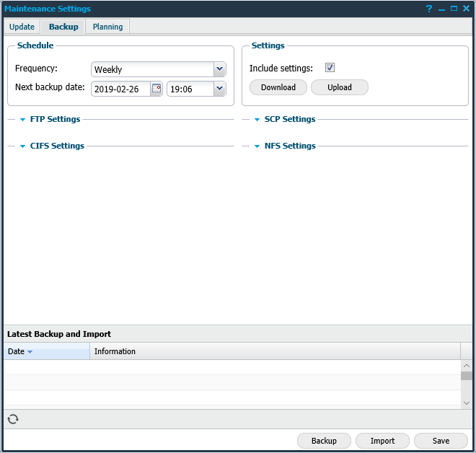The width and height of the screenshot is (476, 453).
Task: Click the Save button
Action: click(x=441, y=441)
